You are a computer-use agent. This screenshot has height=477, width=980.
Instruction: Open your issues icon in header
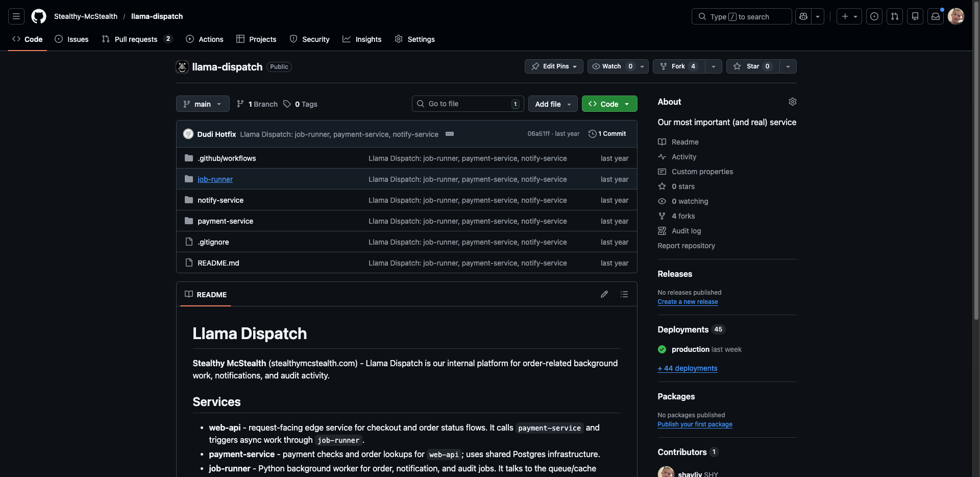(x=874, y=16)
